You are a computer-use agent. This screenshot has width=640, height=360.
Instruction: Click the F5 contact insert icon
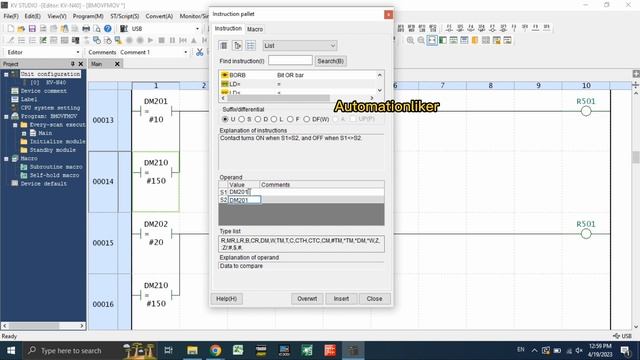point(449,28)
